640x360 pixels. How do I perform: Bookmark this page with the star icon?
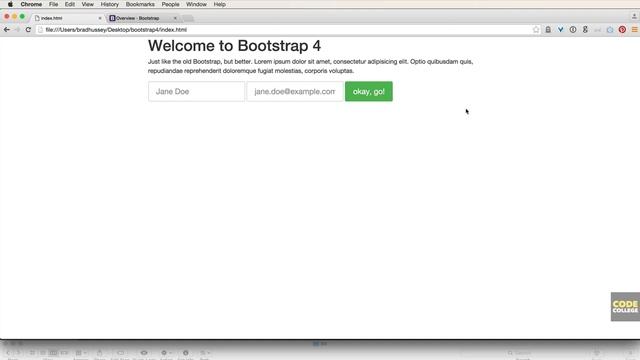[x=536, y=29]
